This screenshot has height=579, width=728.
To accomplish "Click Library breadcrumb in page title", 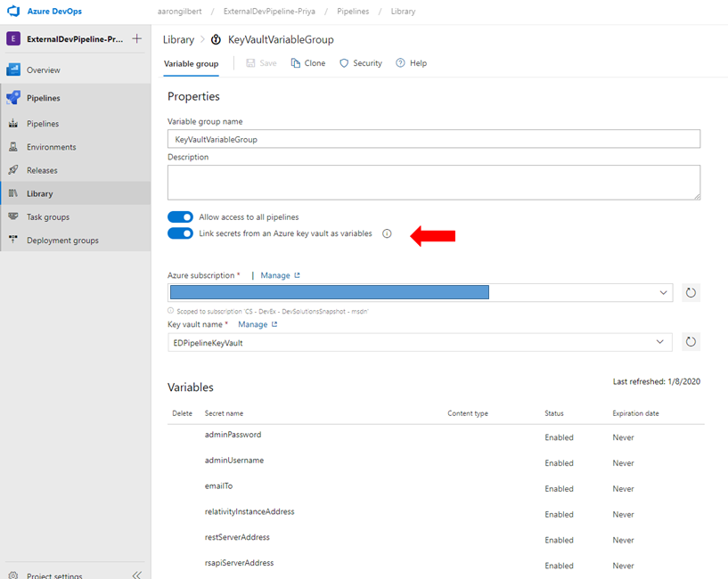I will pos(178,40).
